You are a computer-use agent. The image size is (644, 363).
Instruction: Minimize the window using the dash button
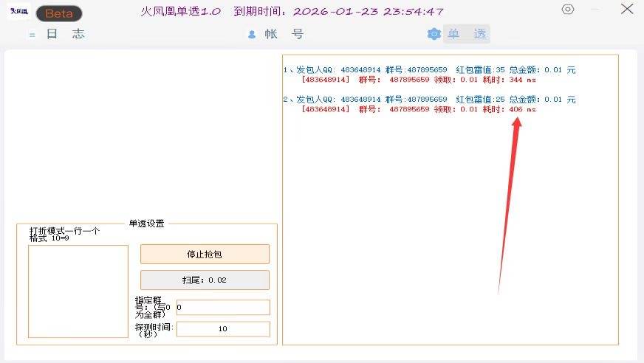click(595, 9)
